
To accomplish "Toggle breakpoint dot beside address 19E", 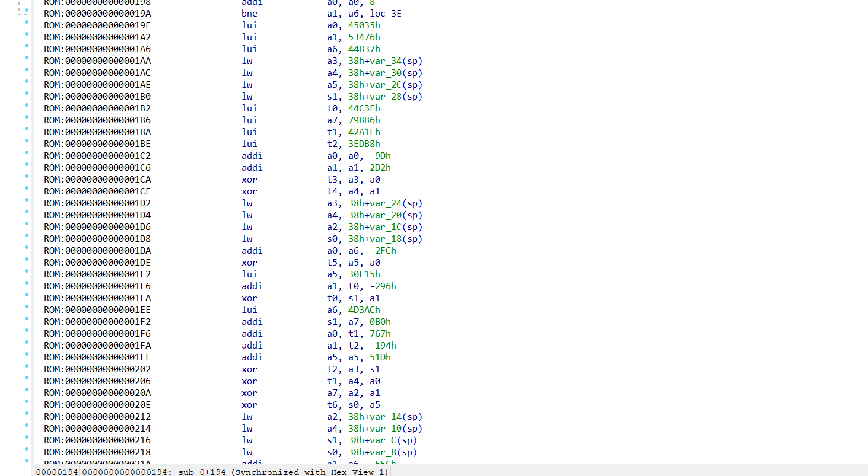I will (x=27, y=22).
